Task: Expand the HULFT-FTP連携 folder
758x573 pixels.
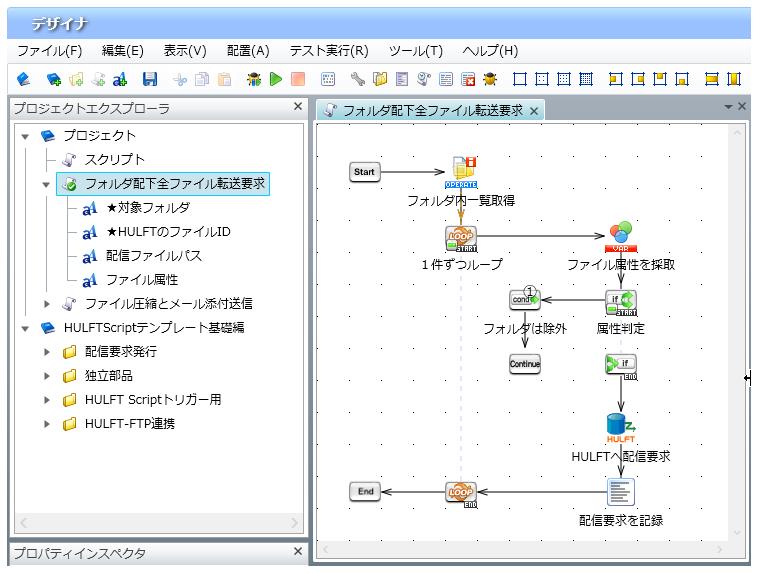Action: [x=47, y=424]
